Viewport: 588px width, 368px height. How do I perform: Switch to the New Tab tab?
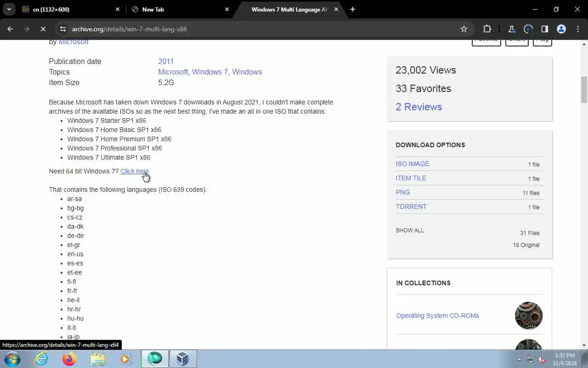pyautogui.click(x=180, y=9)
